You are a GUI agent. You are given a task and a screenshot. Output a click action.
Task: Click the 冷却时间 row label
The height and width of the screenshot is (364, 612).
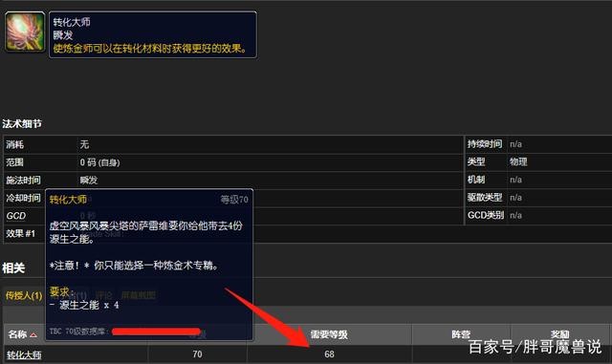[x=23, y=198]
